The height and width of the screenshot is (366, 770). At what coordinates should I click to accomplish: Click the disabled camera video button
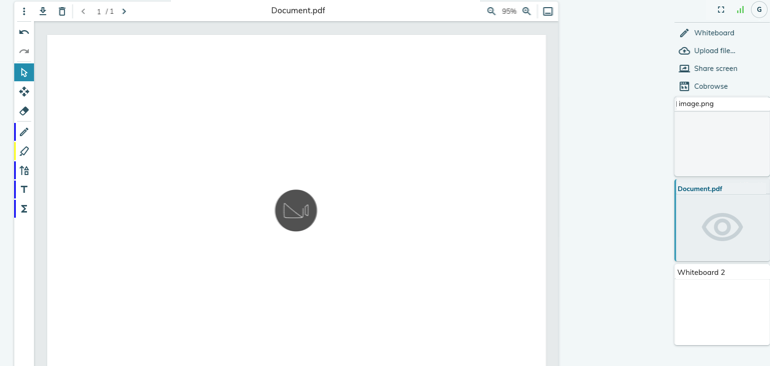pos(296,211)
